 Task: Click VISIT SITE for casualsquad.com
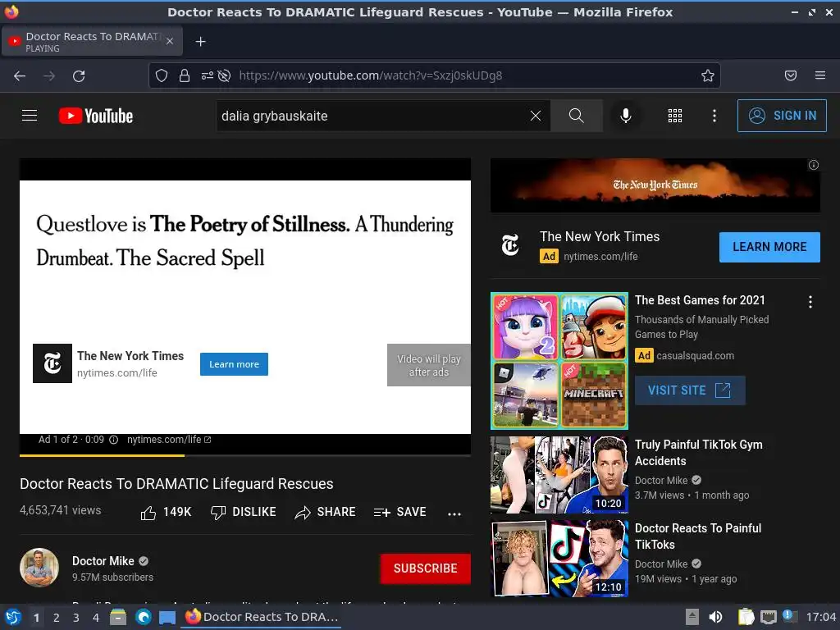click(x=689, y=390)
